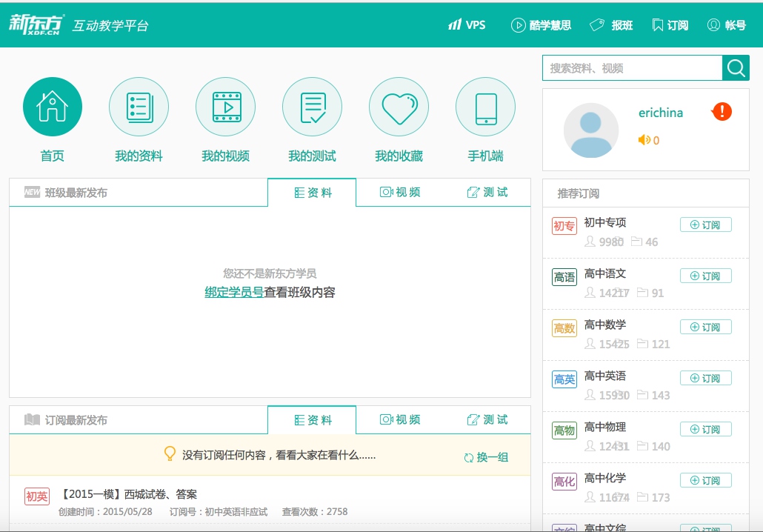Click the 首页 home icon
763x532 pixels.
click(x=53, y=107)
